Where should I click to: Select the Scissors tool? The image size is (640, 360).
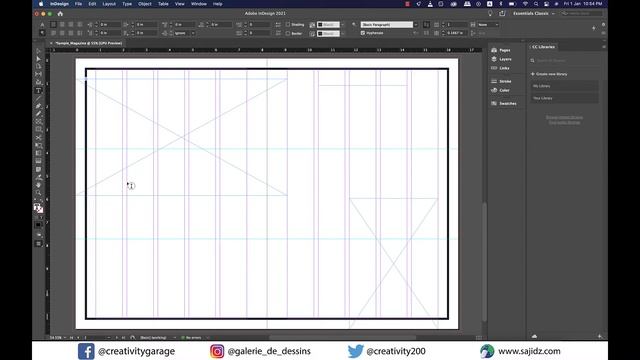click(x=38, y=138)
